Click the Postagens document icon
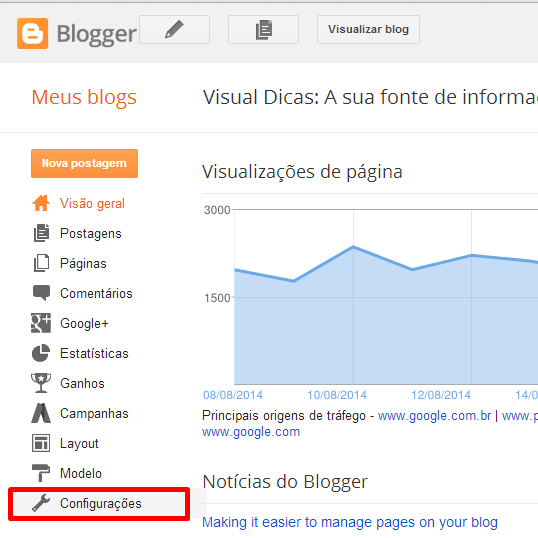The height and width of the screenshot is (538, 538). 42,233
